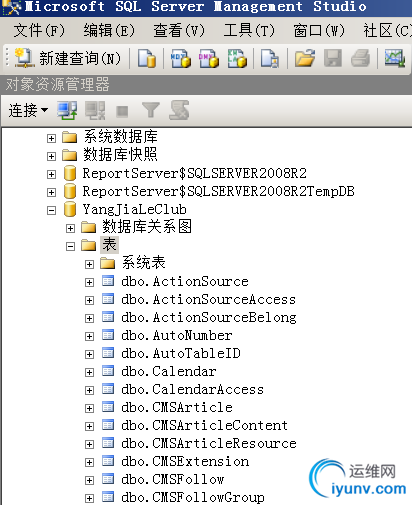Select the 数据库快照 tree item
The image size is (412, 505).
point(120,155)
